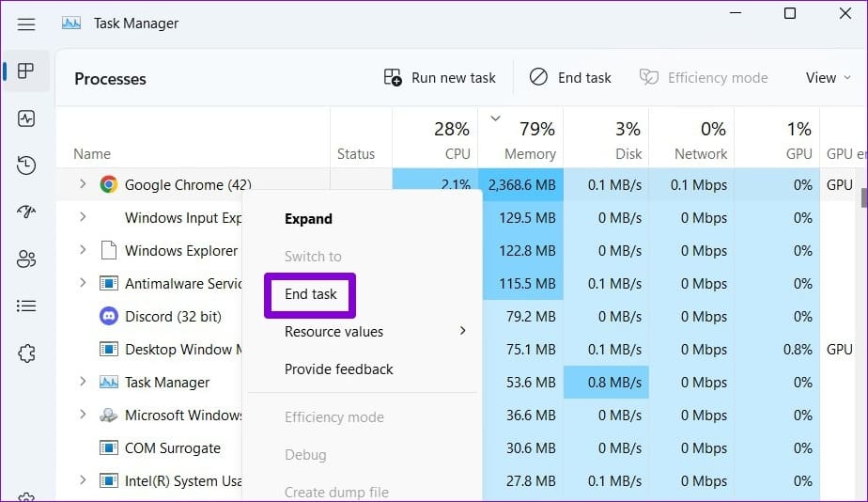Open the Details list sidebar icon
The width and height of the screenshot is (868, 502).
[26, 306]
